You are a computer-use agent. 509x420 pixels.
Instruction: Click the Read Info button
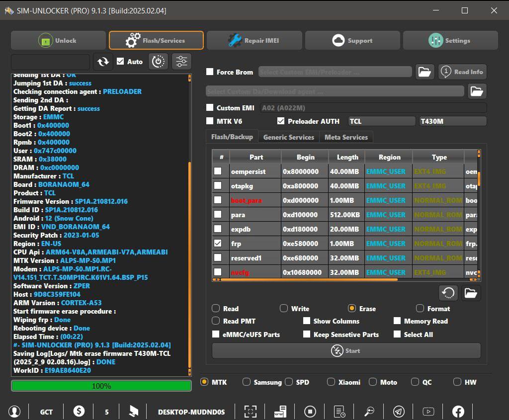tap(462, 72)
